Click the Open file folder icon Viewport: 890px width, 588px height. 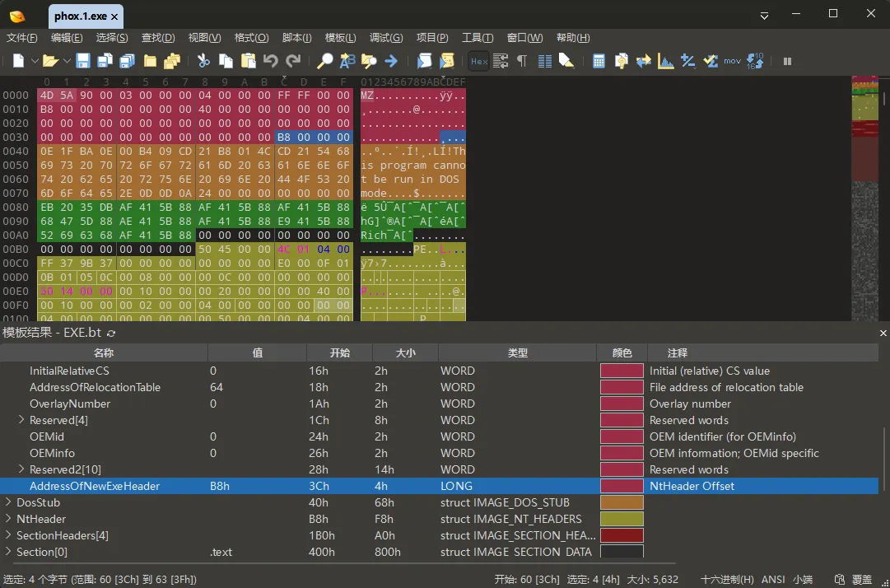(50, 61)
